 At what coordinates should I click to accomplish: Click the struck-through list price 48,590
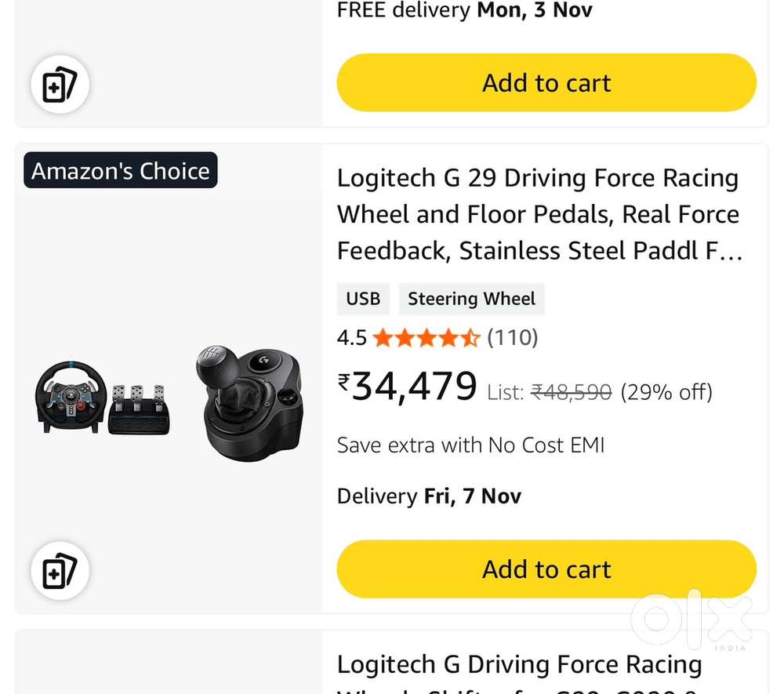click(x=572, y=392)
